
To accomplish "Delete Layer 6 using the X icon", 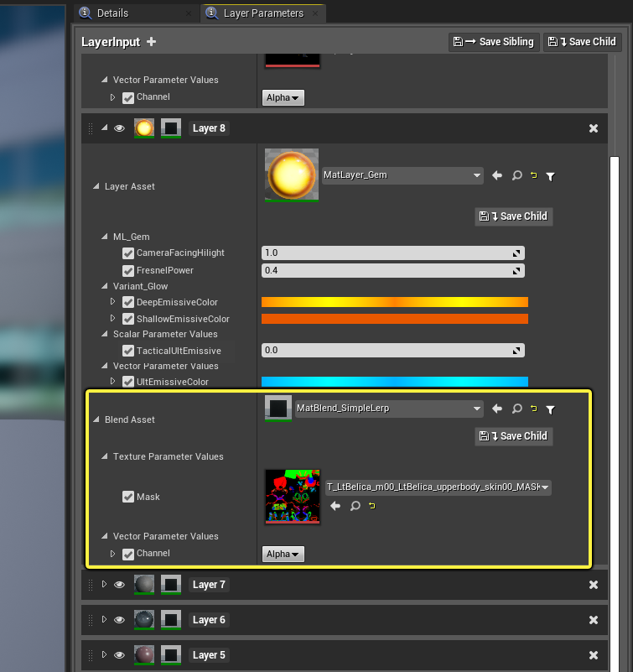I will coord(593,620).
